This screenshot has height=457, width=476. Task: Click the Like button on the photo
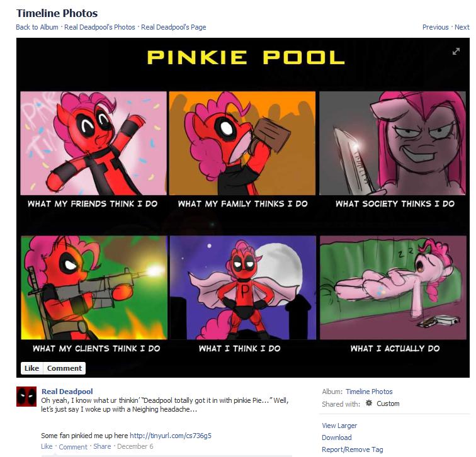tap(32, 368)
